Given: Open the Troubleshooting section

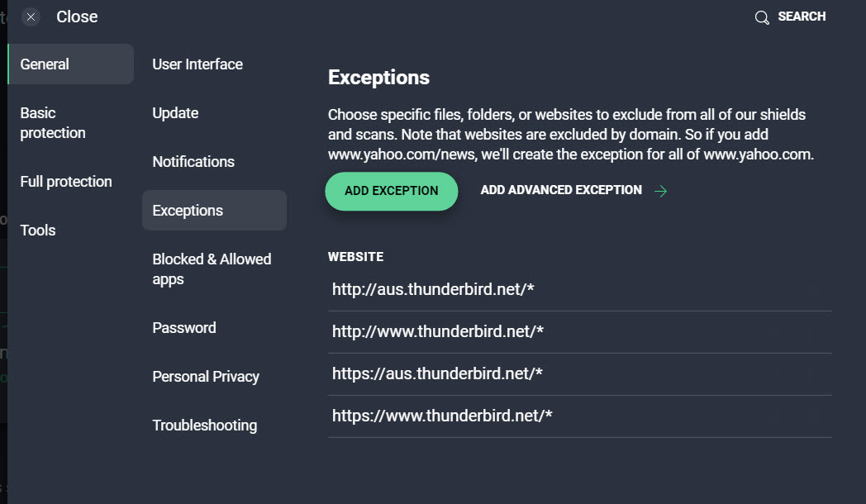Looking at the screenshot, I should (204, 426).
